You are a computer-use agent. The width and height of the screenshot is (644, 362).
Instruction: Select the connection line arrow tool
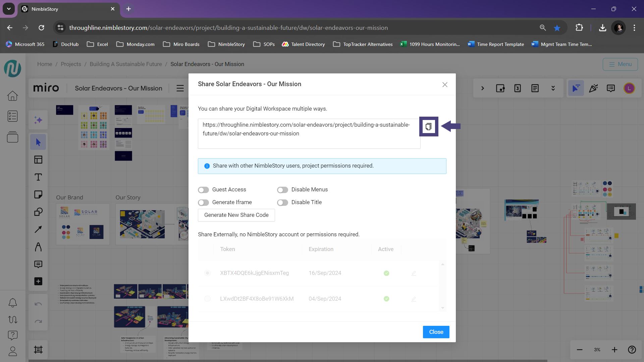click(x=38, y=229)
